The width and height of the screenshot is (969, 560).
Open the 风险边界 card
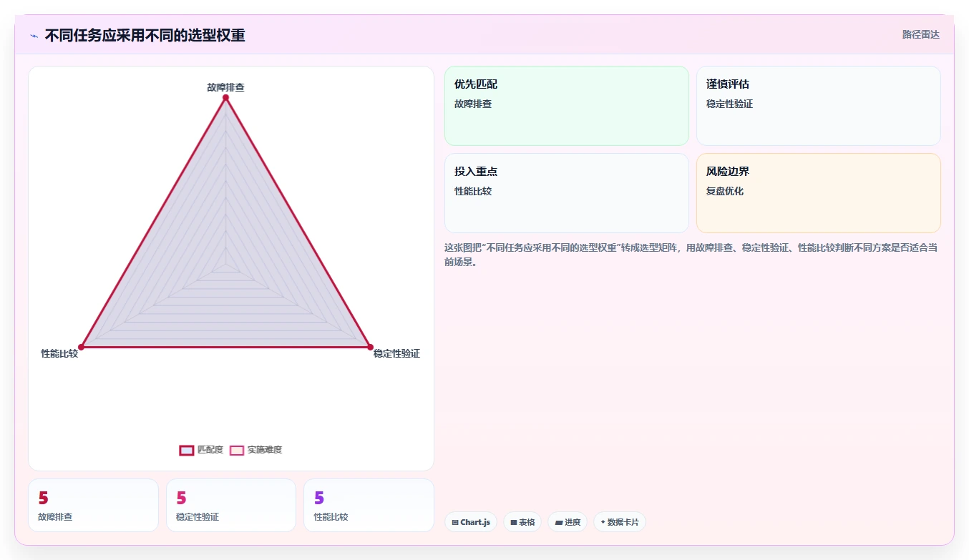pos(819,193)
